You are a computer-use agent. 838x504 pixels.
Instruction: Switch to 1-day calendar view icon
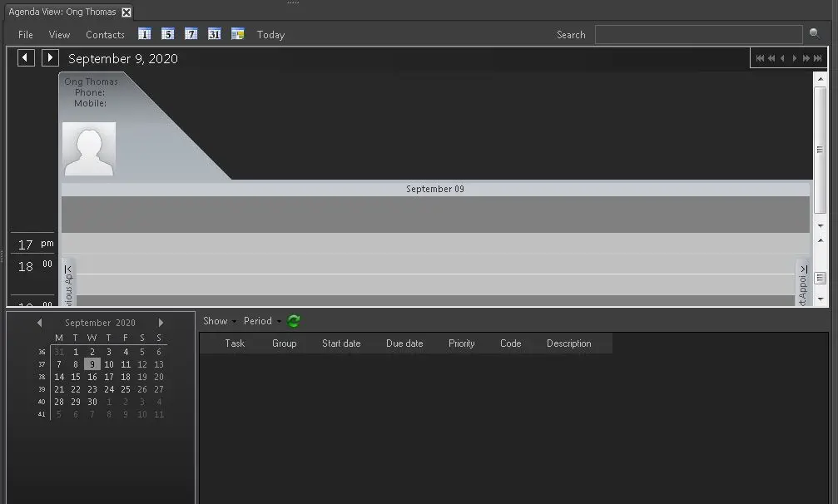[x=144, y=34]
